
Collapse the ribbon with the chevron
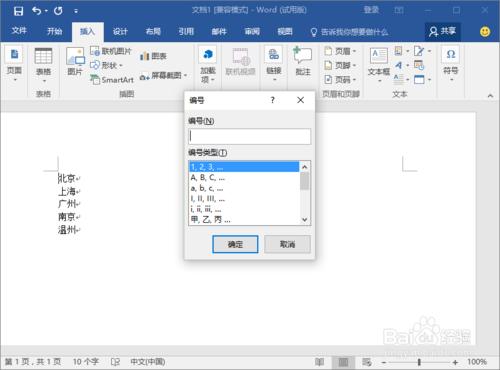(x=490, y=96)
